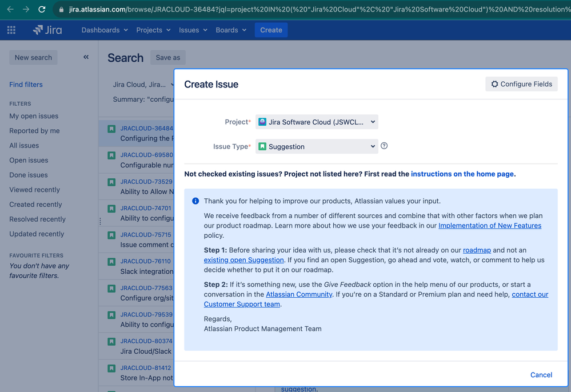
Task: Click the blue info icon in the notice
Action: tap(195, 201)
